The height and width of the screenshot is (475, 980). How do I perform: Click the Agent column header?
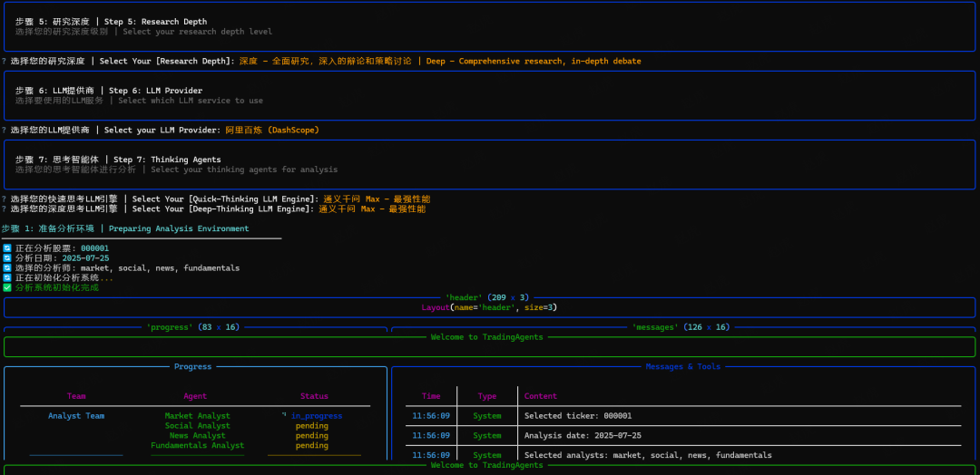click(x=195, y=396)
